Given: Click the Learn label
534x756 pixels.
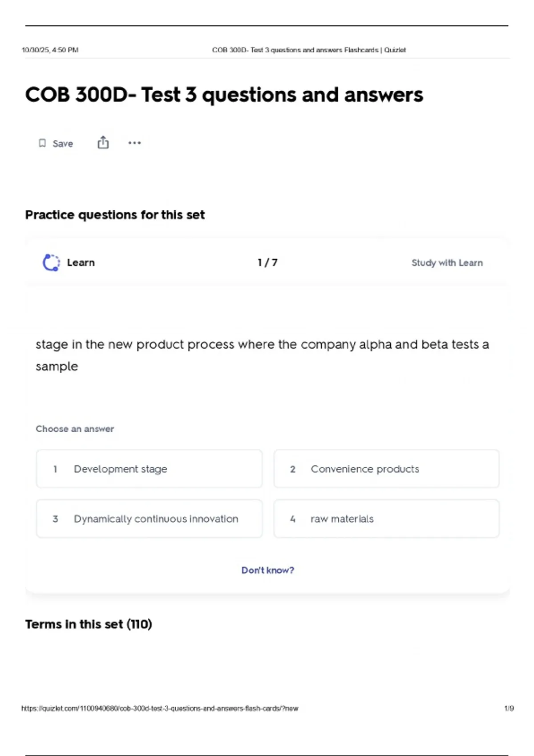Looking at the screenshot, I should coord(81,262).
